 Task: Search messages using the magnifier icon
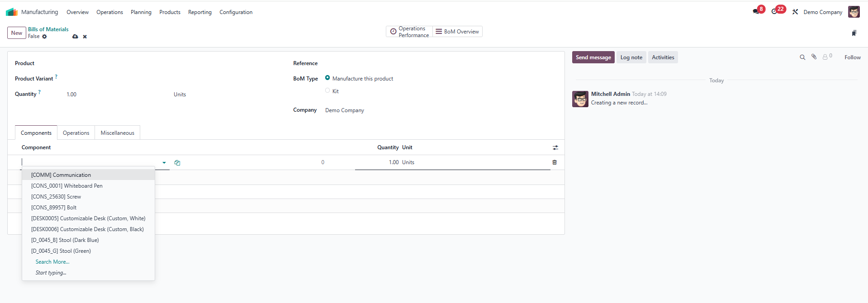(x=802, y=57)
